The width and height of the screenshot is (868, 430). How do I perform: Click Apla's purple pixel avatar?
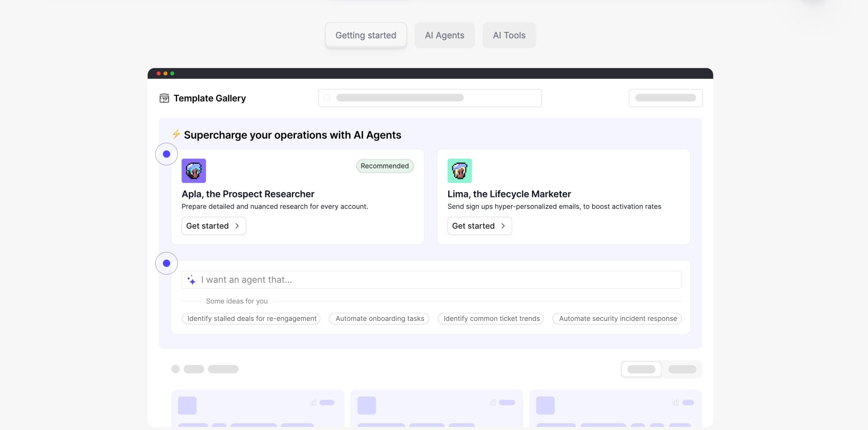click(194, 171)
